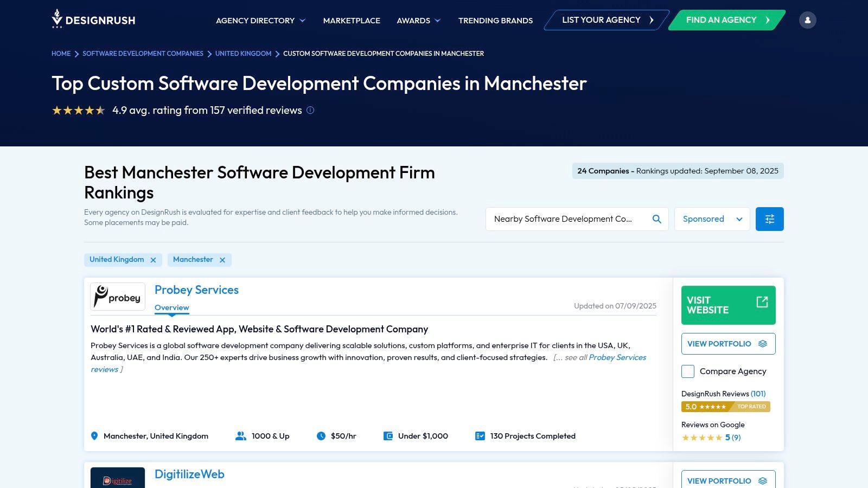Click the five-star average rating graphic

coord(79,111)
